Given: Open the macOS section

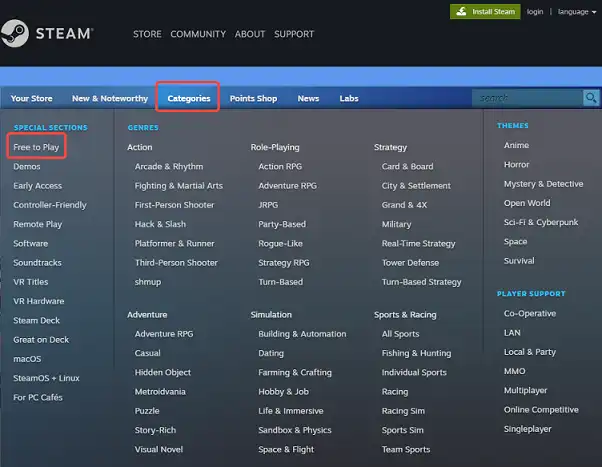Looking at the screenshot, I should point(27,359).
